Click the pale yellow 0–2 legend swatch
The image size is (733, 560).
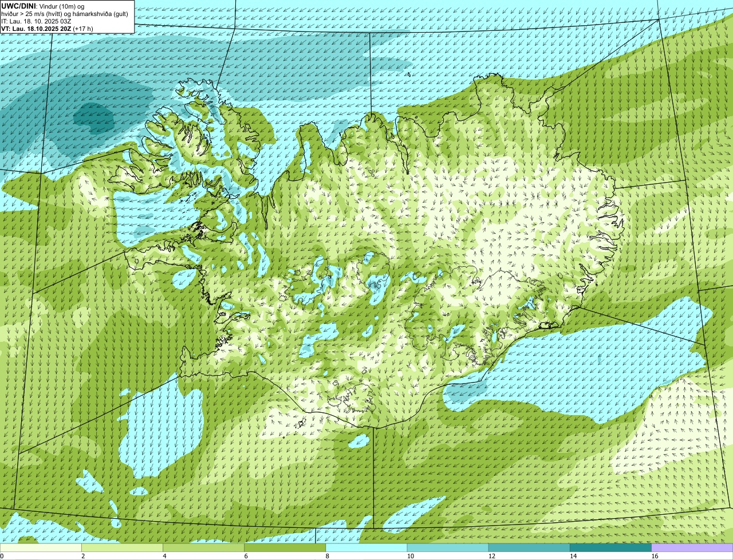pyautogui.click(x=41, y=548)
